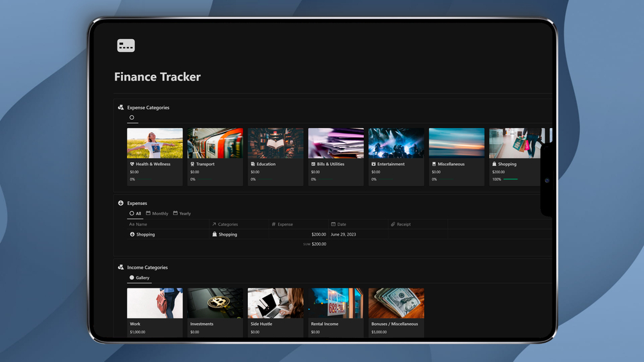Click the Investments card title
644x362 pixels.
(202, 324)
